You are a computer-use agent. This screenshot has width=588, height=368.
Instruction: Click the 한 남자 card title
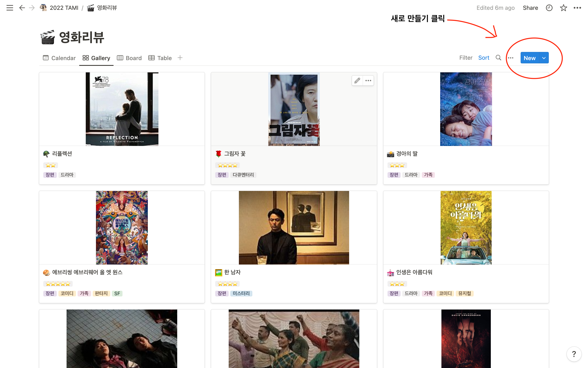232,272
